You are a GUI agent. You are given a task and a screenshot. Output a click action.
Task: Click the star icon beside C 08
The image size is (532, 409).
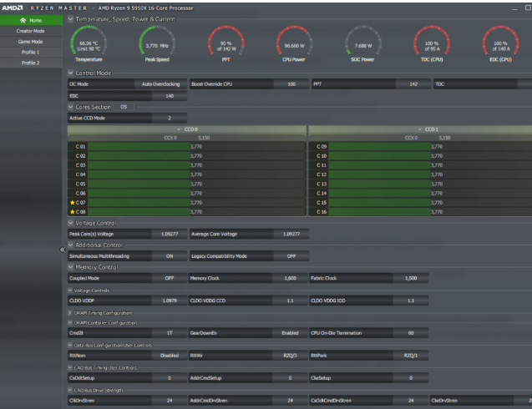pyautogui.click(x=73, y=212)
